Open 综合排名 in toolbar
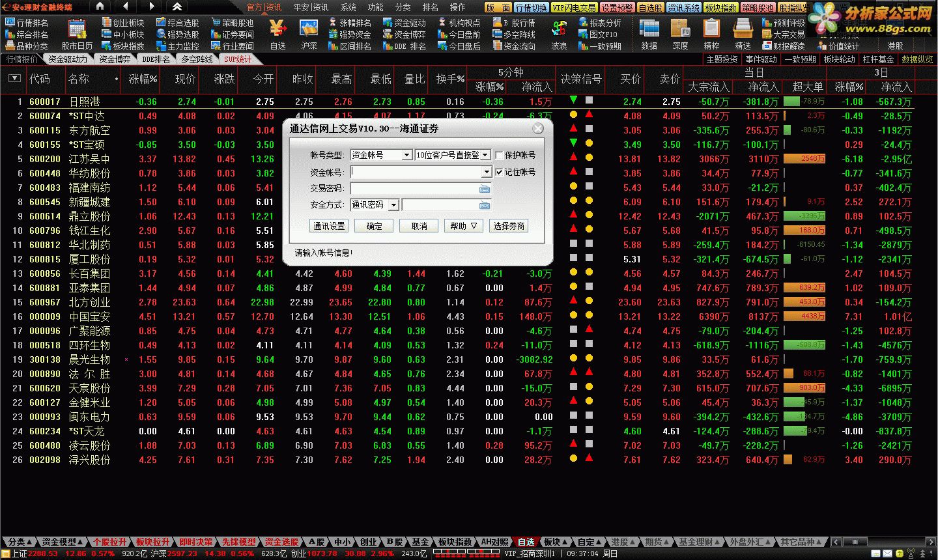 pos(27,35)
